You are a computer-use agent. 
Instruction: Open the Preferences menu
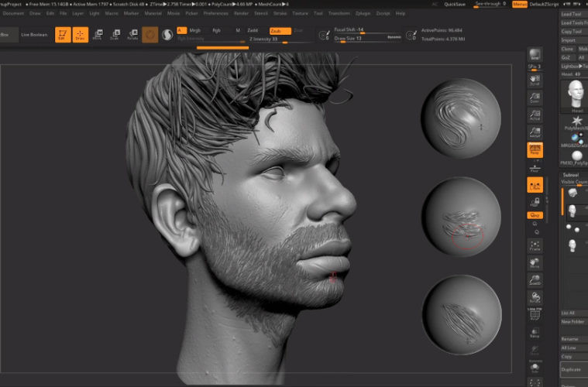216,13
